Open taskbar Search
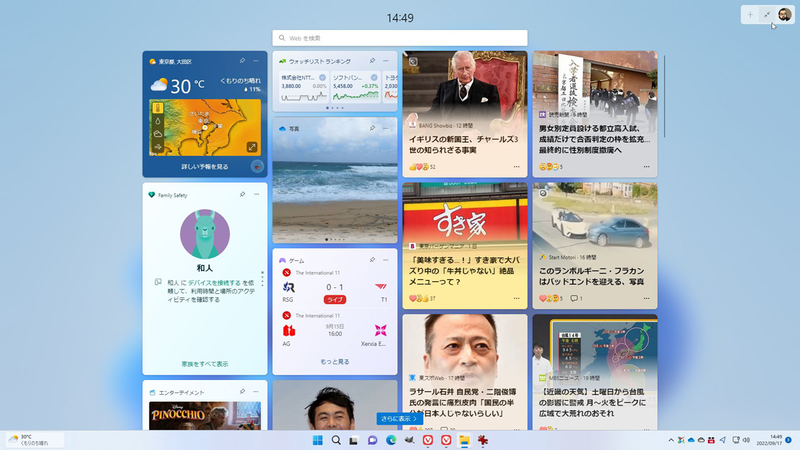Screen dimensions: 800x450 click(336, 440)
